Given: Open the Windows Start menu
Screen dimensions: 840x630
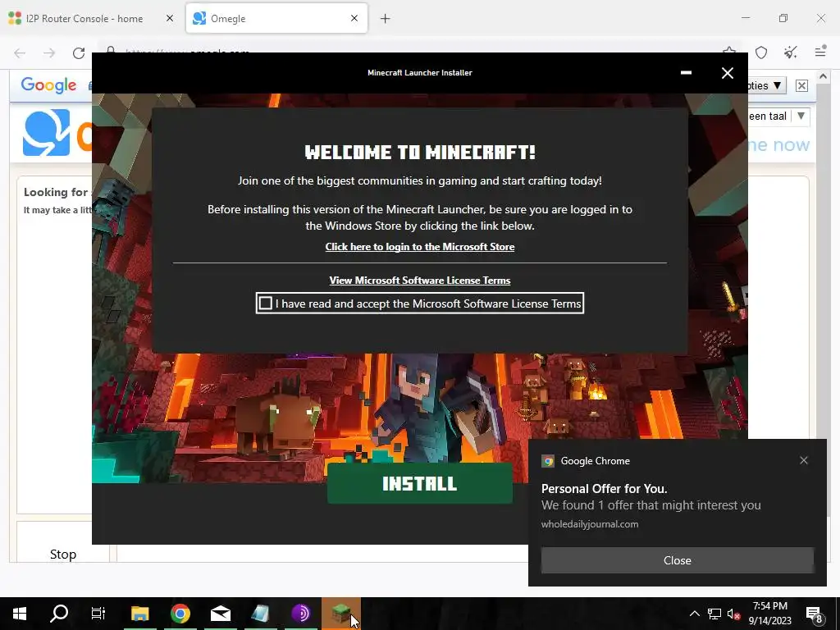Looking at the screenshot, I should (20, 614).
